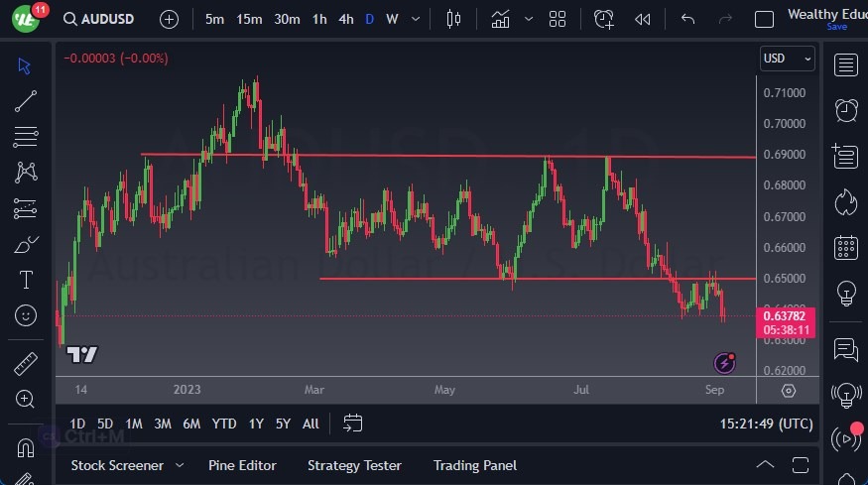
Task: Open the Pine Editor tab
Action: (242, 465)
